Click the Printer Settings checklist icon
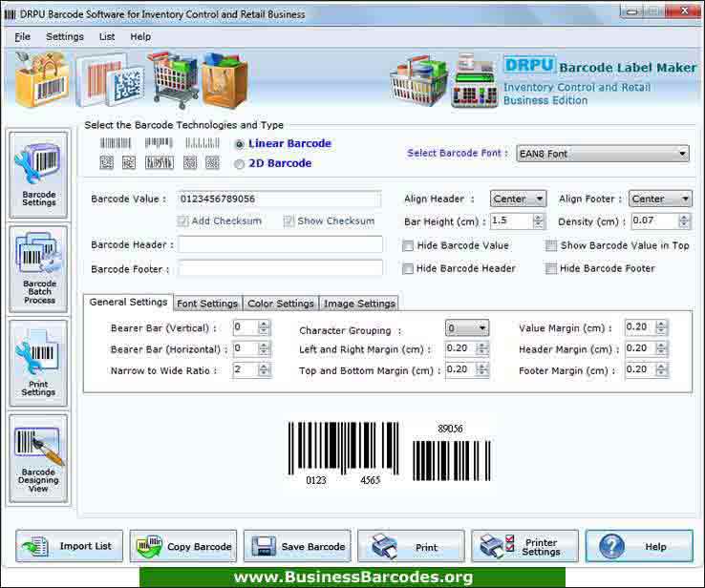This screenshot has width=705, height=588. 498,546
